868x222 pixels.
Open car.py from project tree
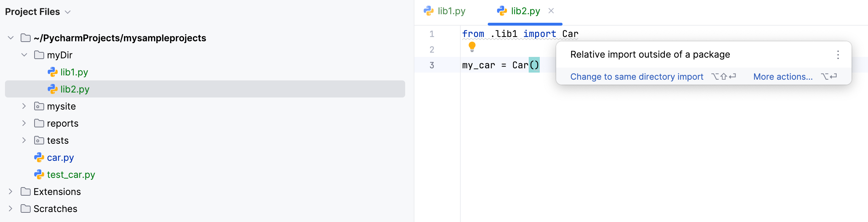click(61, 158)
